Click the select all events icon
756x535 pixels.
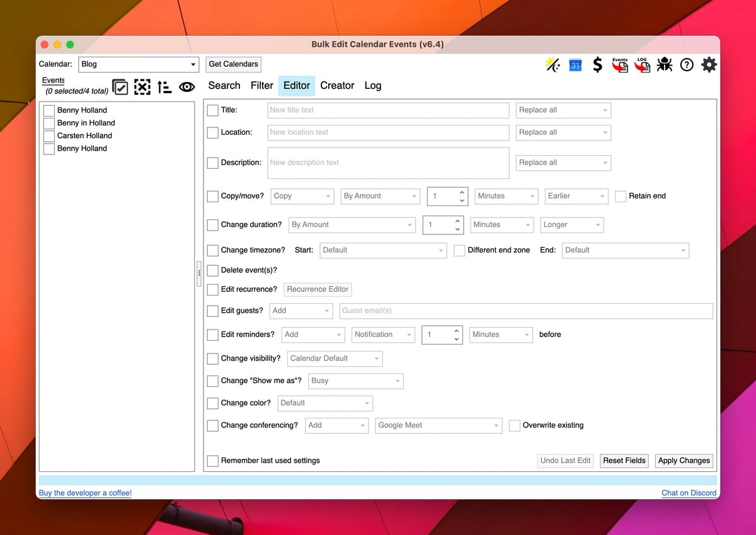(120, 87)
